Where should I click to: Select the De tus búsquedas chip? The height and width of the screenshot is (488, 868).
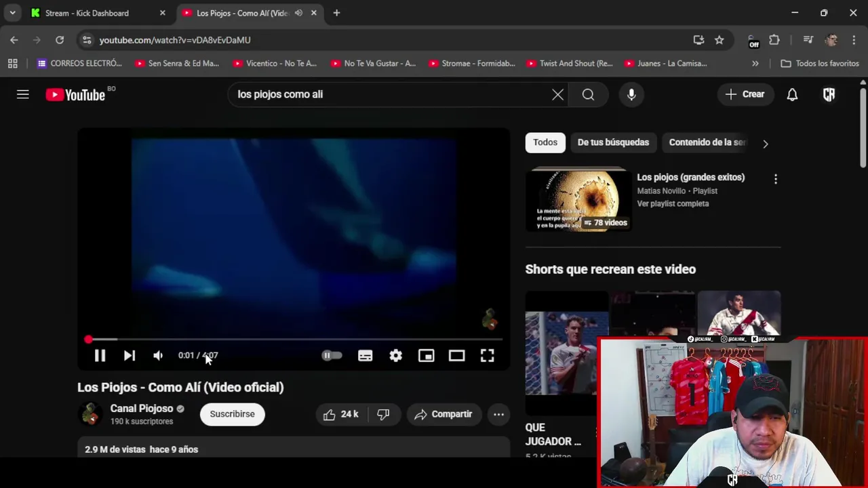(x=613, y=142)
